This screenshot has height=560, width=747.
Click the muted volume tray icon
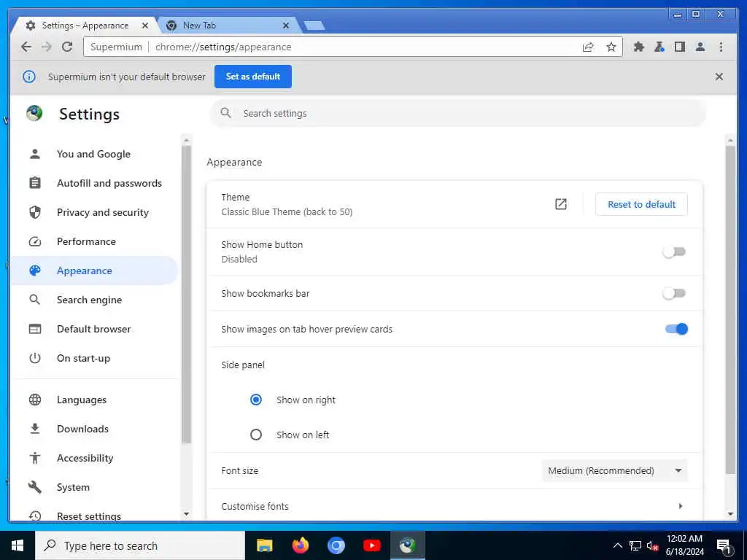pyautogui.click(x=652, y=546)
